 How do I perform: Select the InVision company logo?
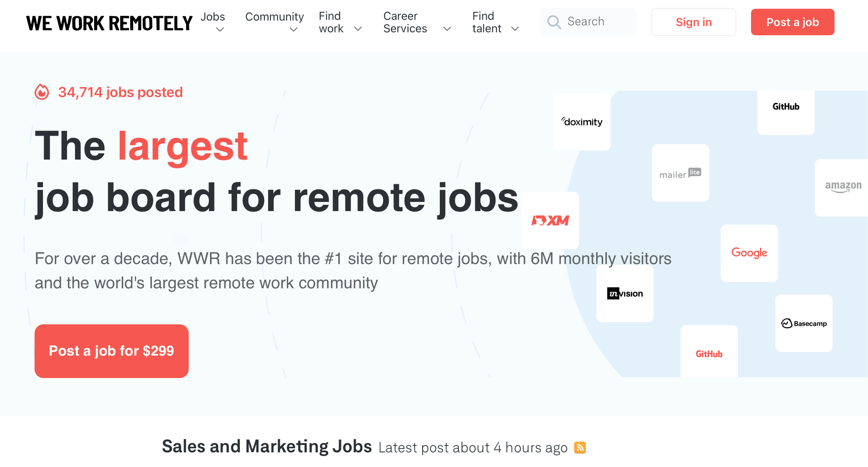(x=625, y=293)
